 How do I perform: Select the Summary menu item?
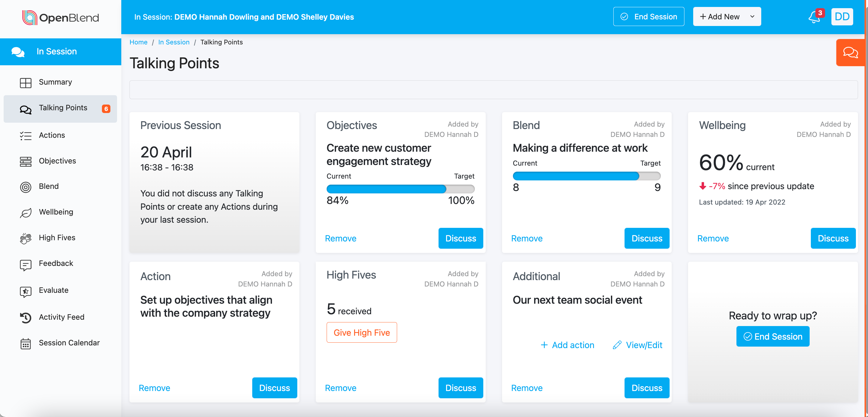(x=55, y=82)
